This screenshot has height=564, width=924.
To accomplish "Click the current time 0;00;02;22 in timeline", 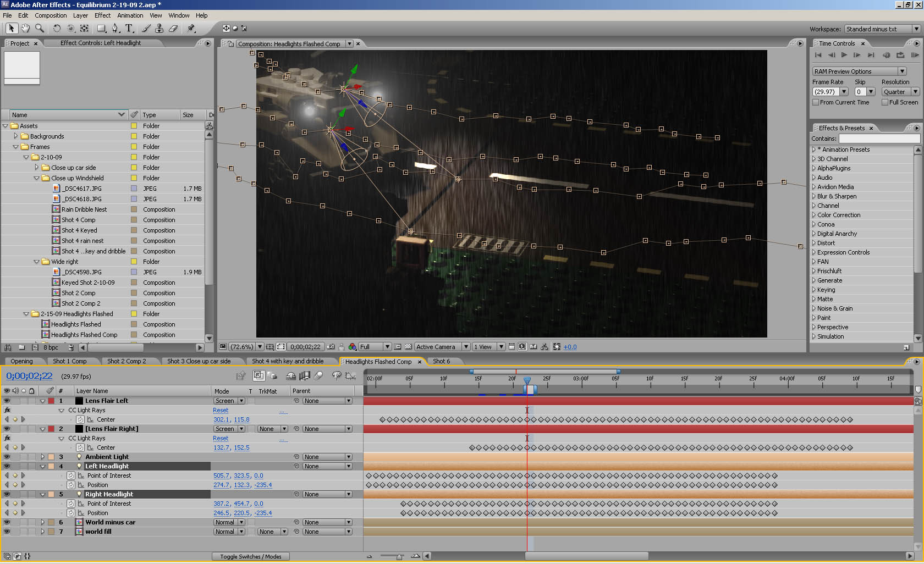I will coord(29,376).
